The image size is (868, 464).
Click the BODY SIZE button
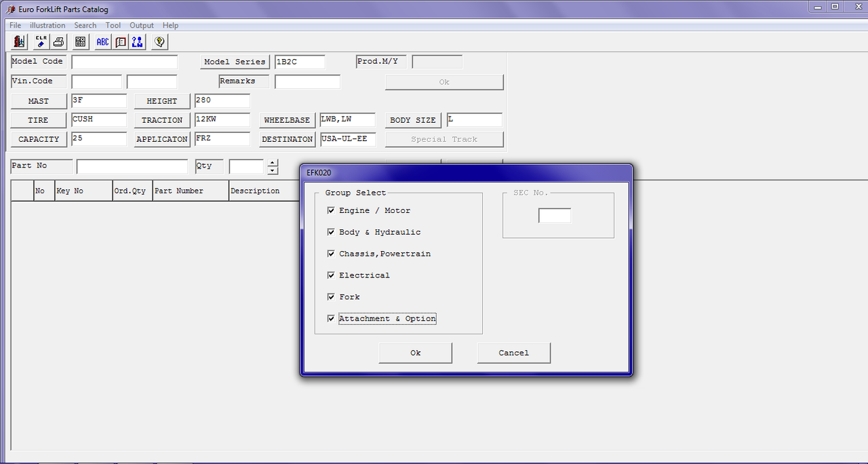(413, 120)
